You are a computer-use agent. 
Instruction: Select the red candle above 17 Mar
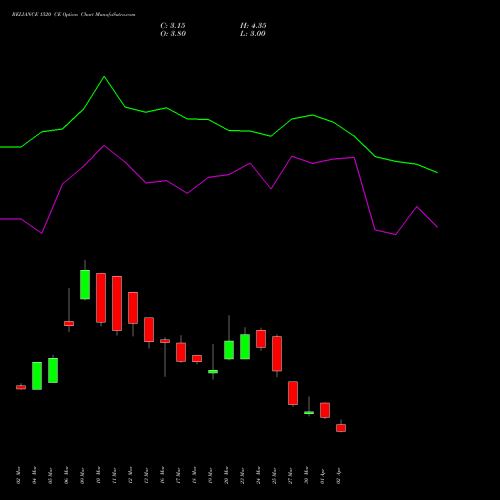tap(181, 352)
